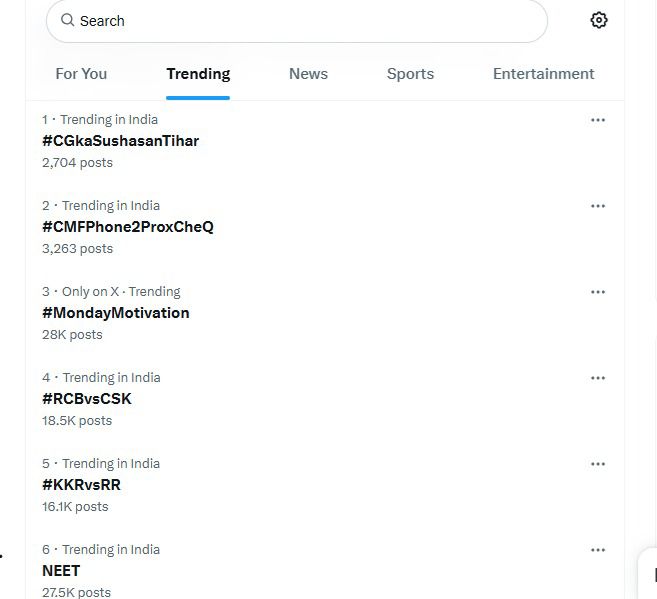
Task: Open more options for NEET trend
Action: [598, 550]
